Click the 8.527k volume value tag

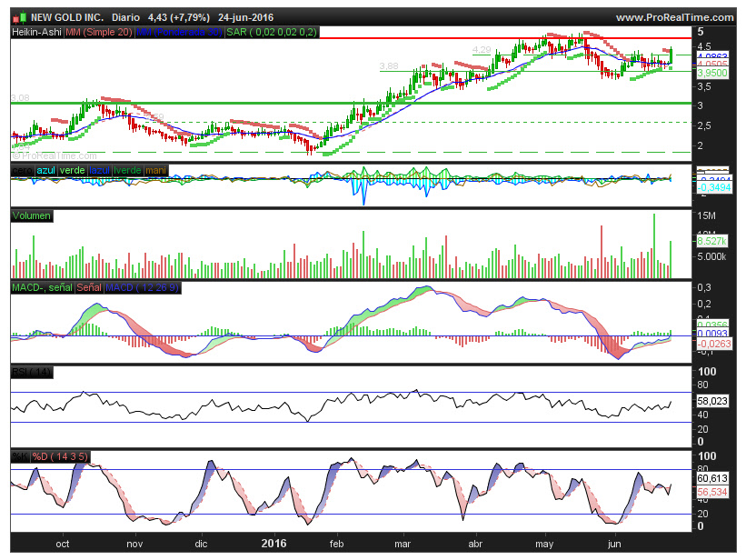click(x=712, y=241)
